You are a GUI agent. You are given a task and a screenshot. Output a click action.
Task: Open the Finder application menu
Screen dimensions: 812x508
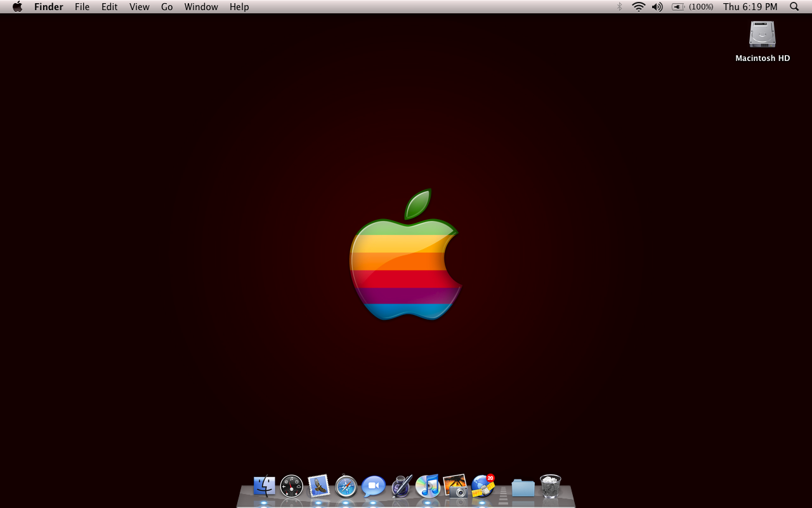point(49,7)
